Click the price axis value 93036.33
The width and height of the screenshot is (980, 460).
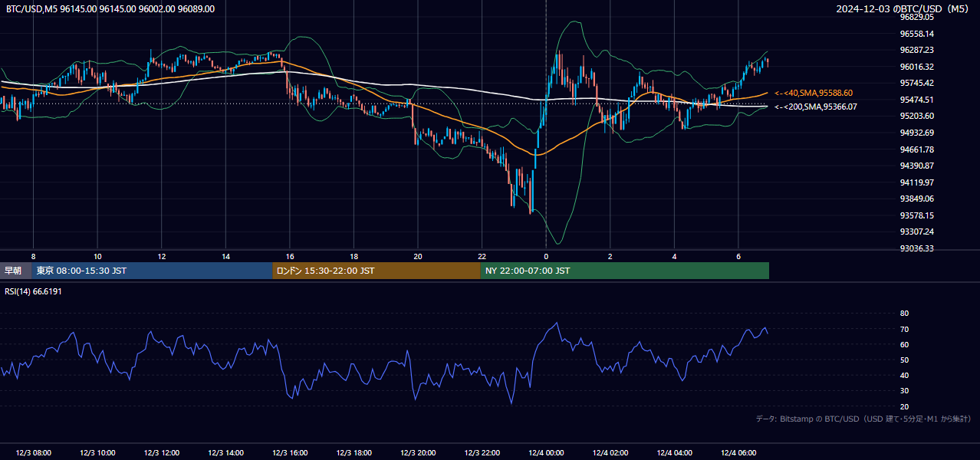pos(916,248)
